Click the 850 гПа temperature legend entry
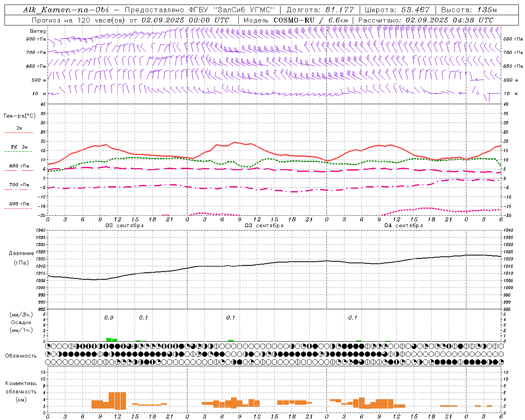 19,166
